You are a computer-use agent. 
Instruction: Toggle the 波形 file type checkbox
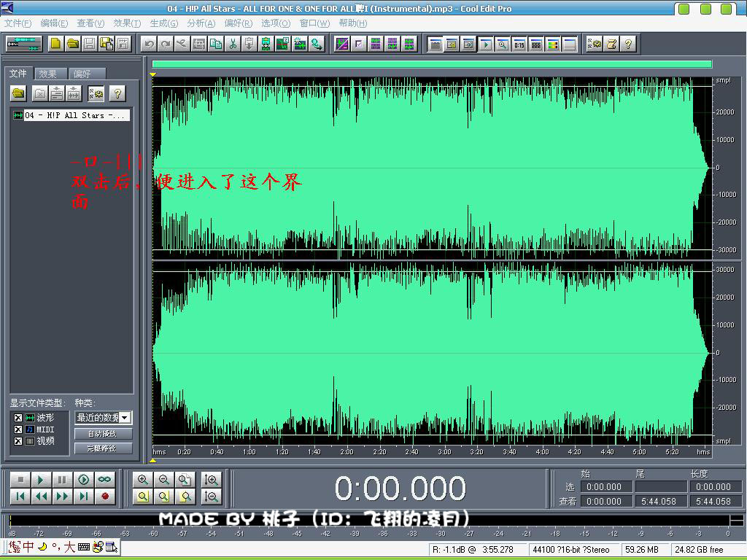(18, 418)
